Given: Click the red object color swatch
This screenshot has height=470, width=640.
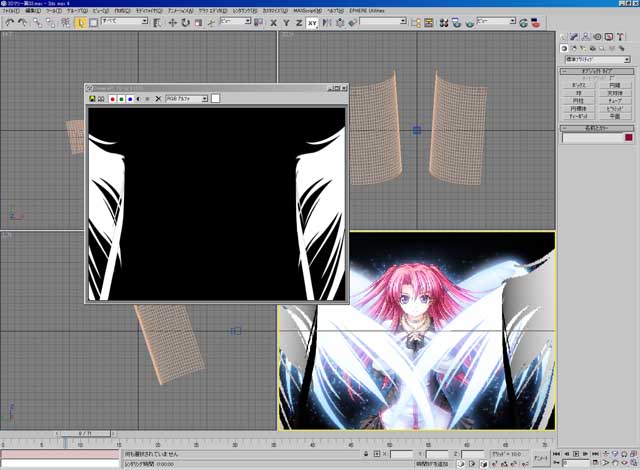Looking at the screenshot, I should 629,137.
